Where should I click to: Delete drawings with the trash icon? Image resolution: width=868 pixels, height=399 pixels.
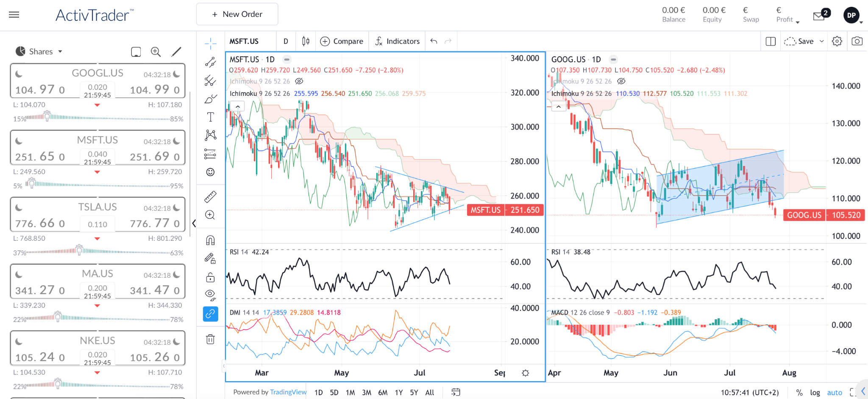tap(210, 339)
